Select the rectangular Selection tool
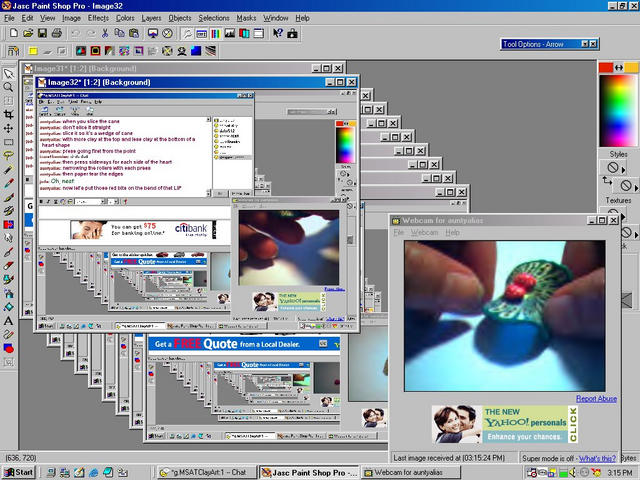This screenshot has width=640, height=480. (x=9, y=142)
